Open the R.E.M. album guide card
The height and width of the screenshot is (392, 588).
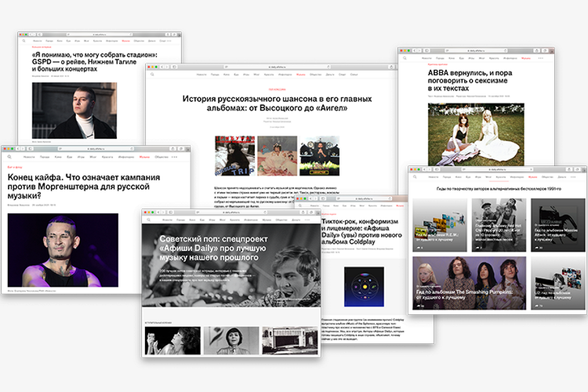pyautogui.click(x=440, y=225)
